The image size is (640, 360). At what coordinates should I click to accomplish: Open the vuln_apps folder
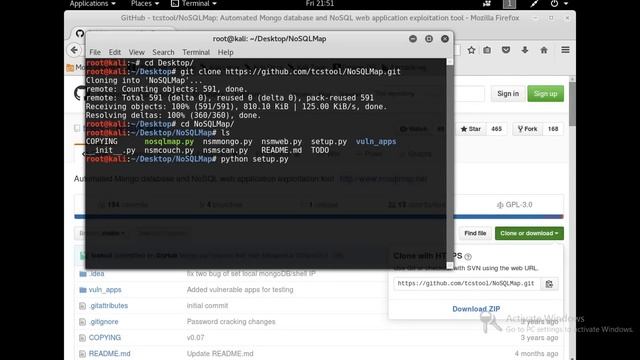tap(105, 290)
